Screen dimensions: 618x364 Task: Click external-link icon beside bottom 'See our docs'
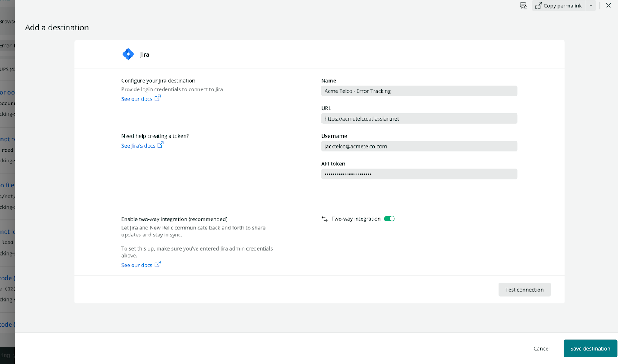click(158, 265)
